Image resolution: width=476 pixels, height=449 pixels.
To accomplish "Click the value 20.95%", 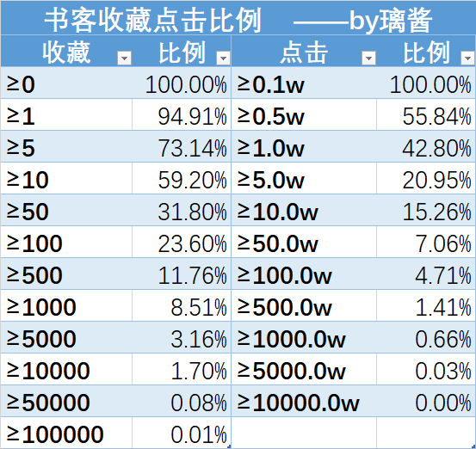I will click(x=437, y=181).
